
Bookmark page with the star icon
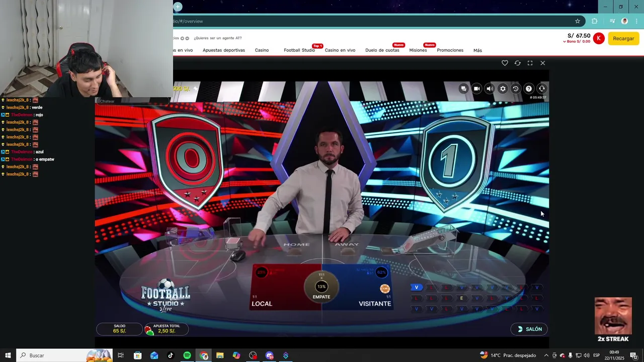point(578,21)
